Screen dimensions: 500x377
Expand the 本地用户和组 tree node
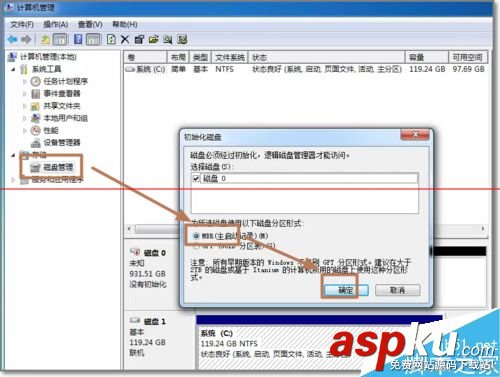(x=25, y=118)
